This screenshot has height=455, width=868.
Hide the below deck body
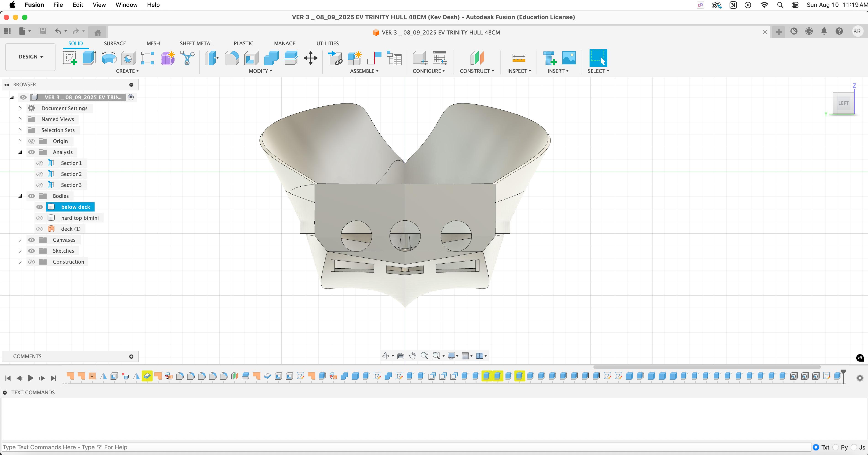40,207
